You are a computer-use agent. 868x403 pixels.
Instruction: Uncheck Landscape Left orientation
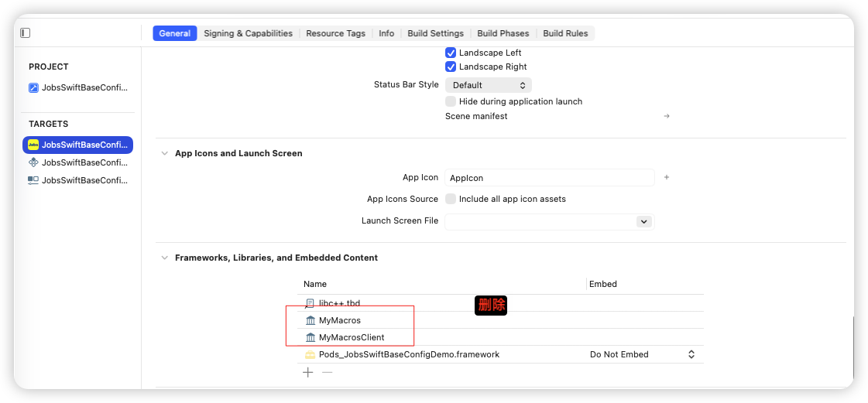[451, 53]
